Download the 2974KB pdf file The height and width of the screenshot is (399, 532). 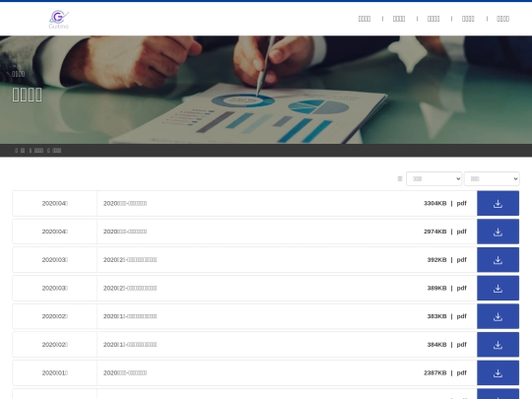(498, 232)
